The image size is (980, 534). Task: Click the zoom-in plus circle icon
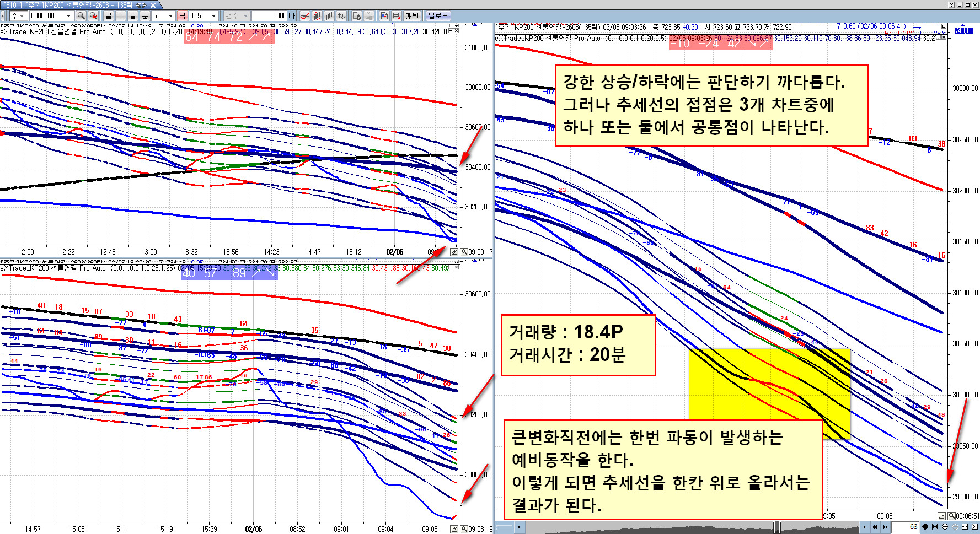(x=945, y=527)
